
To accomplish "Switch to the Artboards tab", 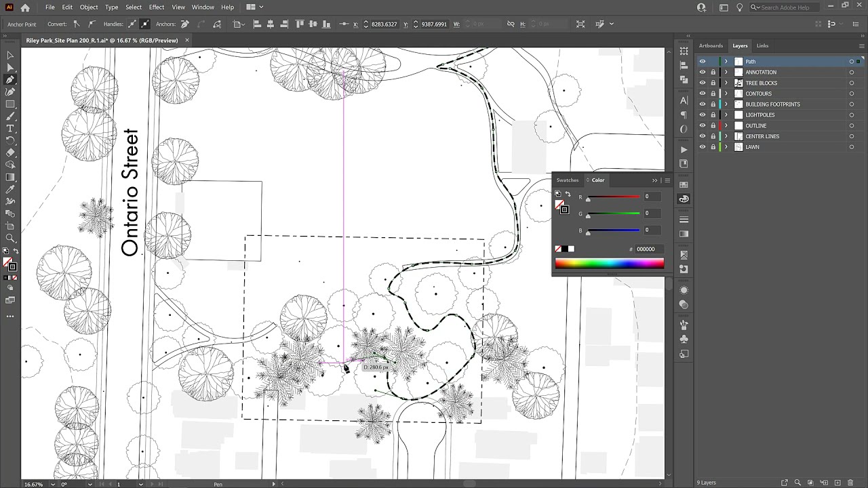I will [711, 45].
